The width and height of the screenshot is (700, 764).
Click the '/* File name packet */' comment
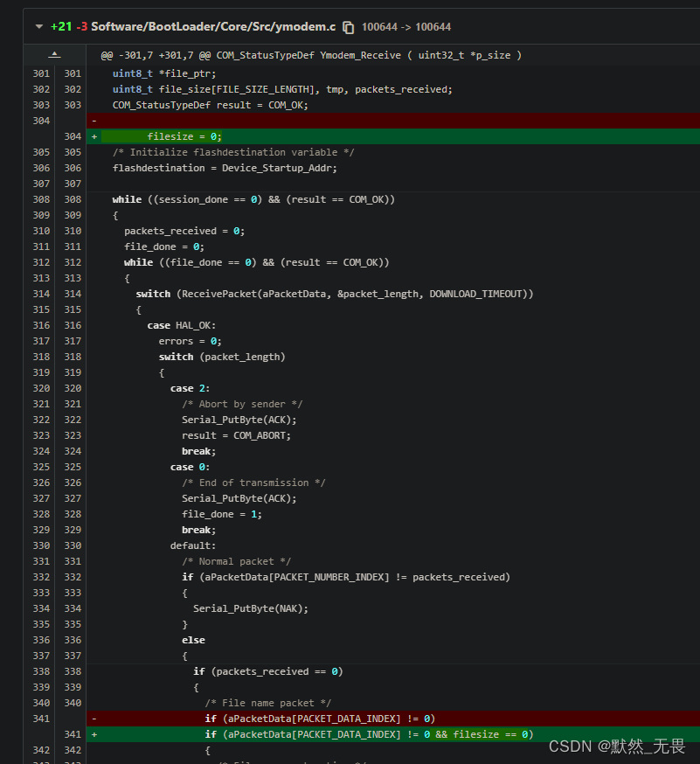[268, 703]
